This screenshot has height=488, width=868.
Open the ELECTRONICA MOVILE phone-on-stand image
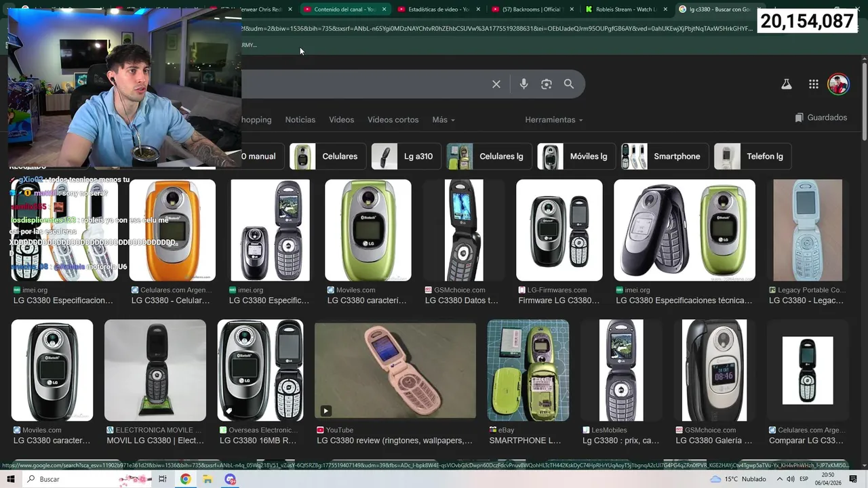pos(155,370)
